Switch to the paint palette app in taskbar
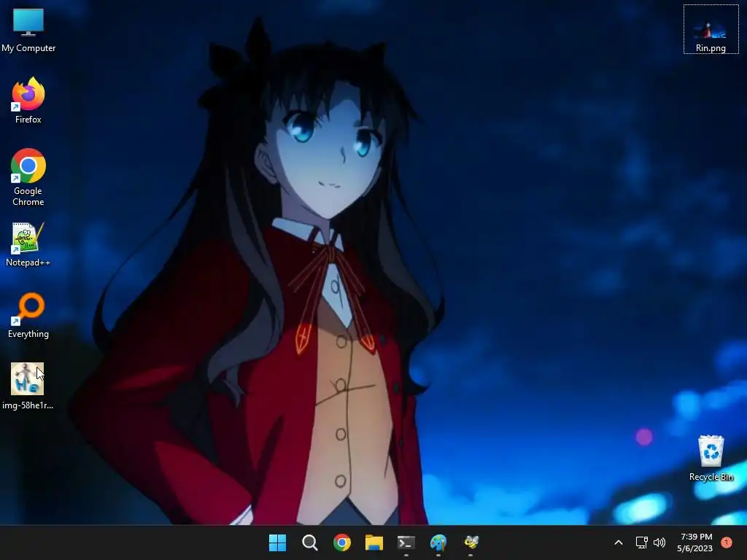 click(438, 542)
